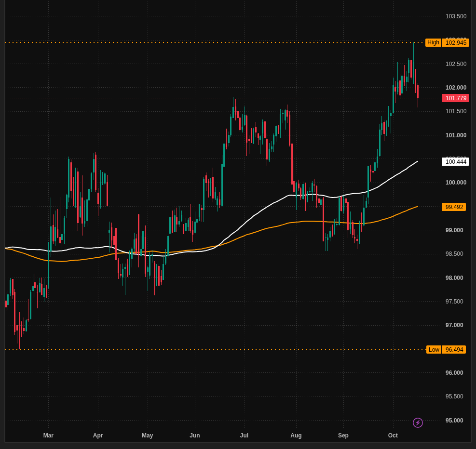476x449 pixels.
Task: Click the white 100.444 moving average label
Action: point(455,161)
